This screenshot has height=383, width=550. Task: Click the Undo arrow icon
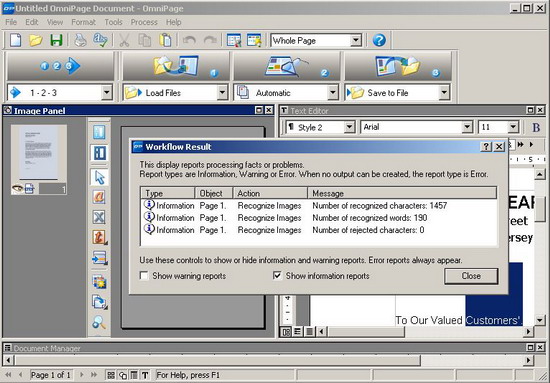point(189,40)
